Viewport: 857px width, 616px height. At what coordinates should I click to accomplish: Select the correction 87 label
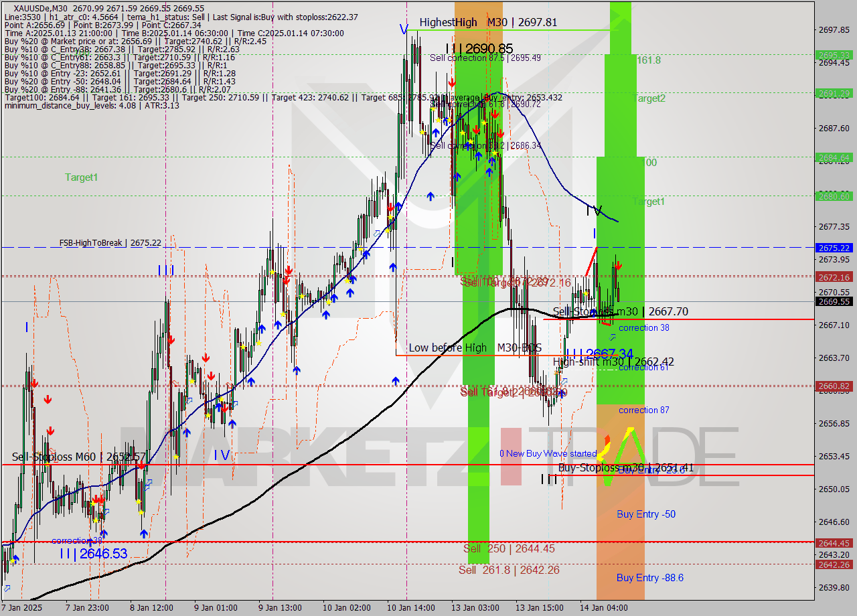(x=644, y=410)
